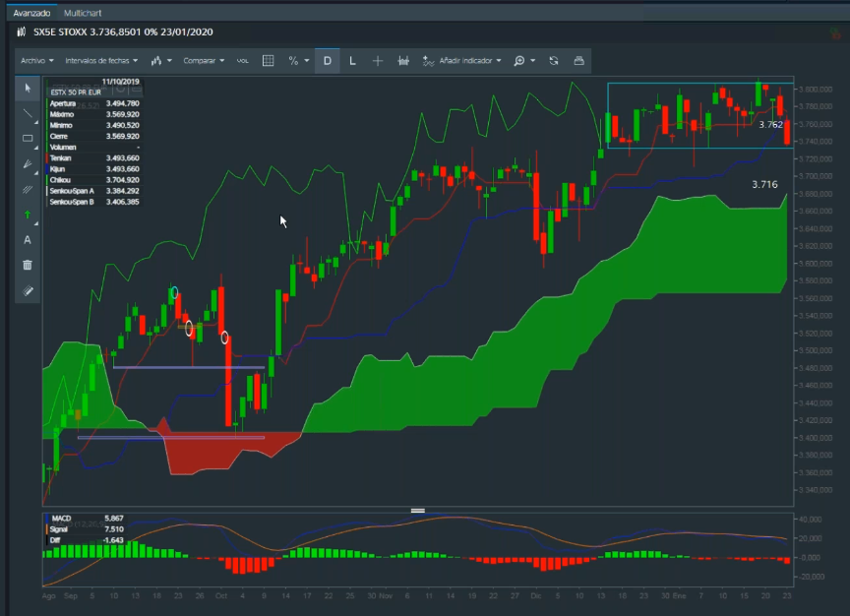Switch to the Avanzado tab
Image resolution: width=850 pixels, height=616 pixels.
point(30,14)
